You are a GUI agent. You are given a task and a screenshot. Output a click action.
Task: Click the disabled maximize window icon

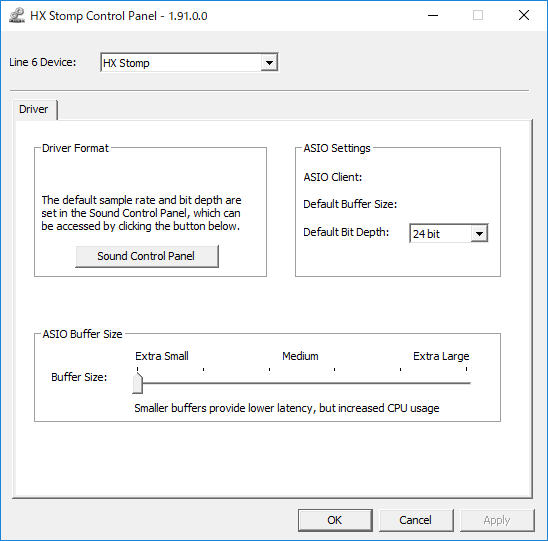[478, 15]
